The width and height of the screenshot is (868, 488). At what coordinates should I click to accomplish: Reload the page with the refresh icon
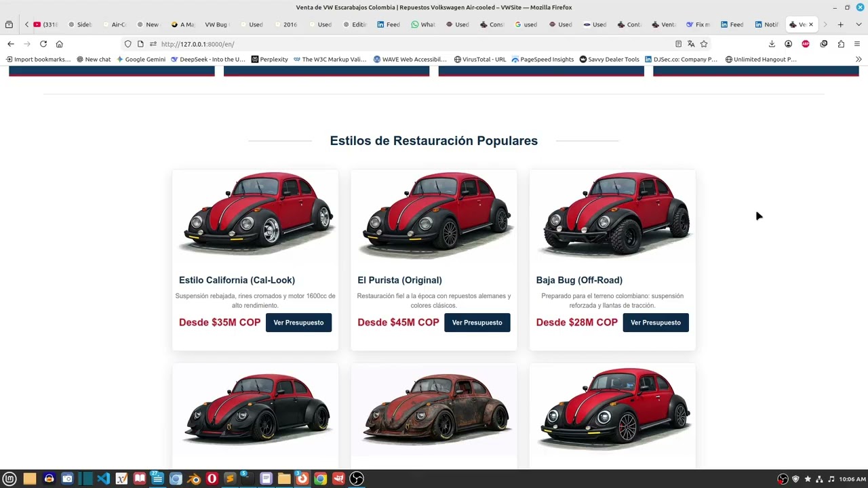[x=43, y=44]
